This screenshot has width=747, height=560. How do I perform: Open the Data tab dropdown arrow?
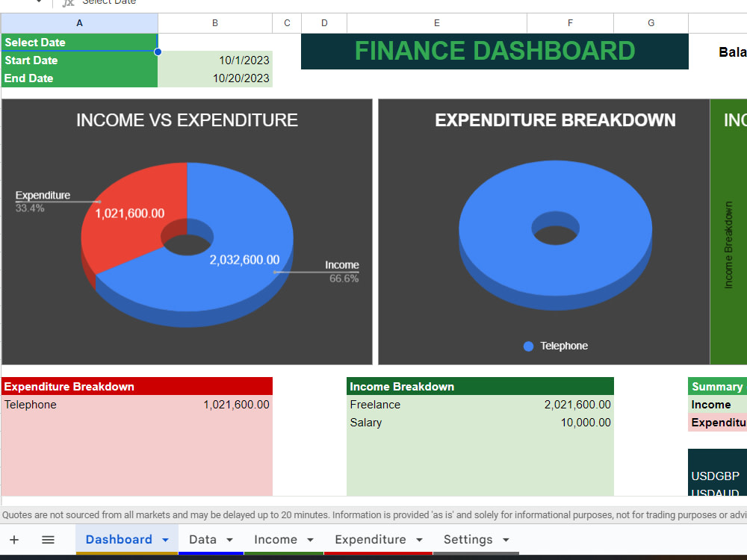[229, 540]
